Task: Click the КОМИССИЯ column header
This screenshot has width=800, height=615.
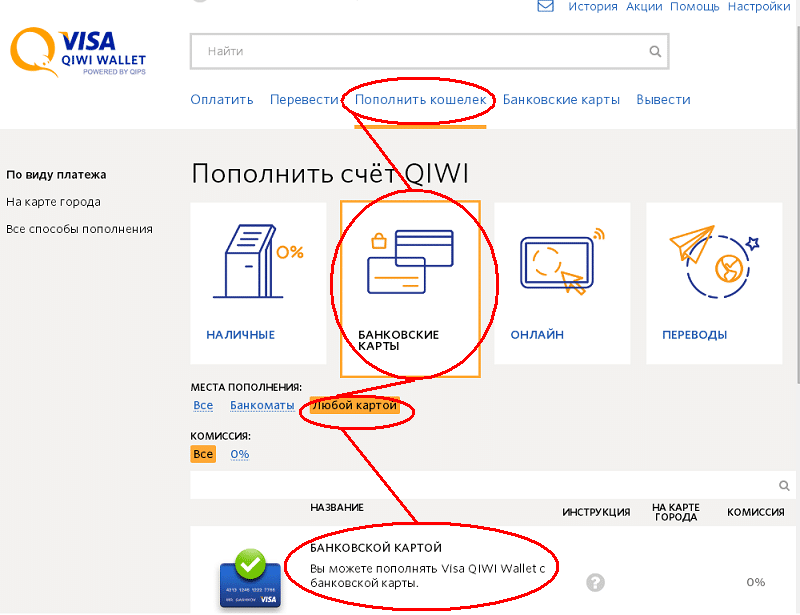Action: click(756, 512)
